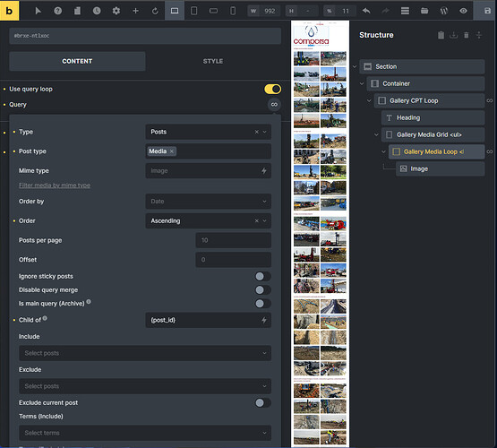
Task: Click the preview eye icon
Action: pyautogui.click(x=463, y=11)
